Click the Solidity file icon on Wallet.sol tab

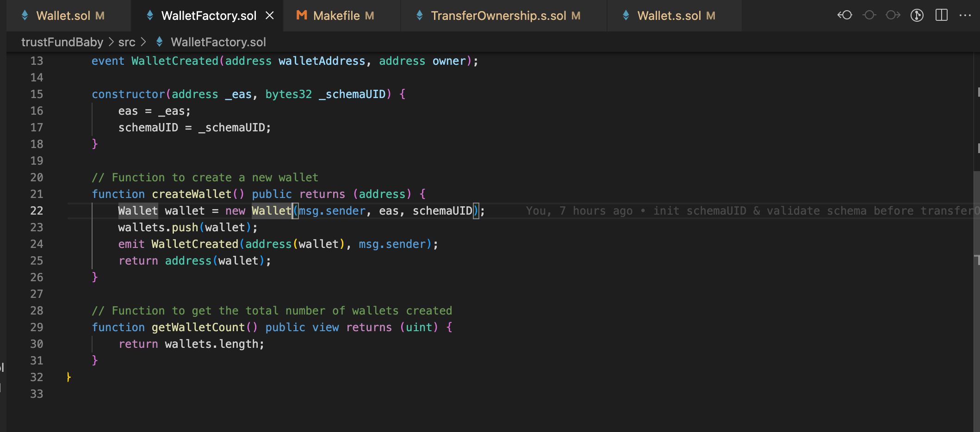click(x=25, y=16)
